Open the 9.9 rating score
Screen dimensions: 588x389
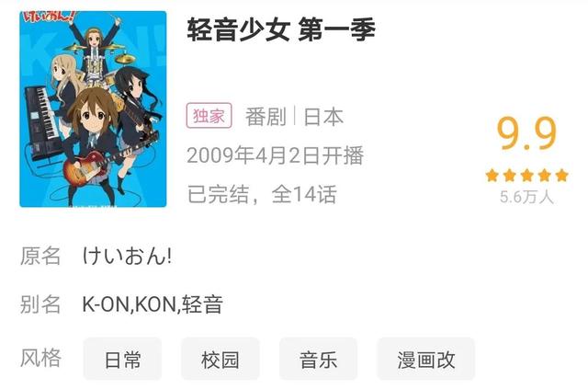(x=526, y=133)
